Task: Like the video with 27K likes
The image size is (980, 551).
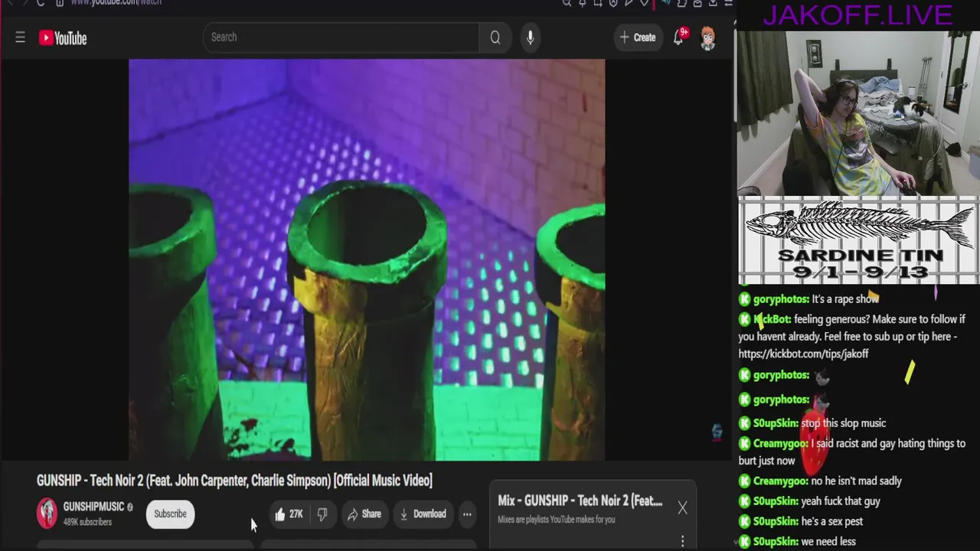Action: tap(289, 514)
